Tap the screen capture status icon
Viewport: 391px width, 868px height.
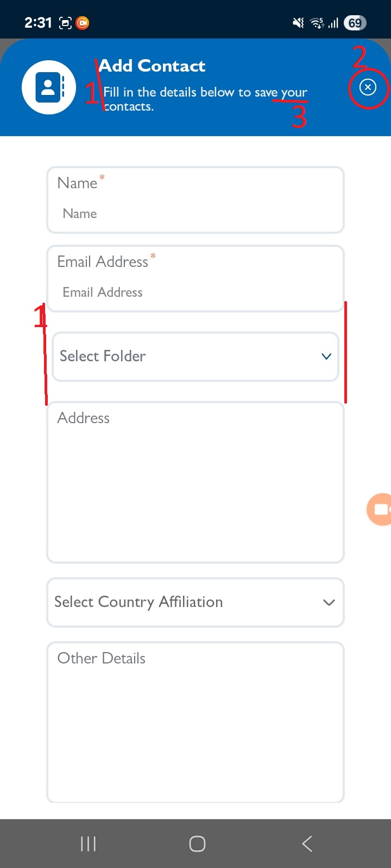pos(65,23)
